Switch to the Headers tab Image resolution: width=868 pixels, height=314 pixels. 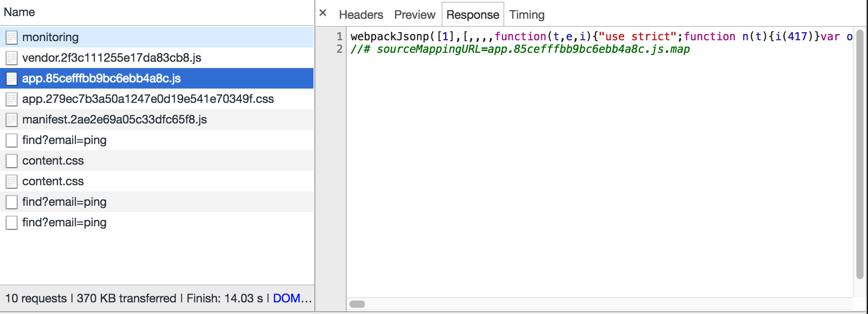tap(361, 15)
